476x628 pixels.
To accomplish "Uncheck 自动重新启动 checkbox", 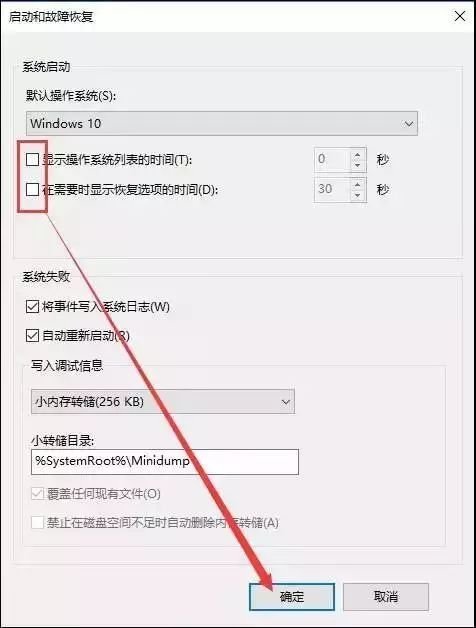I will pyautogui.click(x=32, y=336).
